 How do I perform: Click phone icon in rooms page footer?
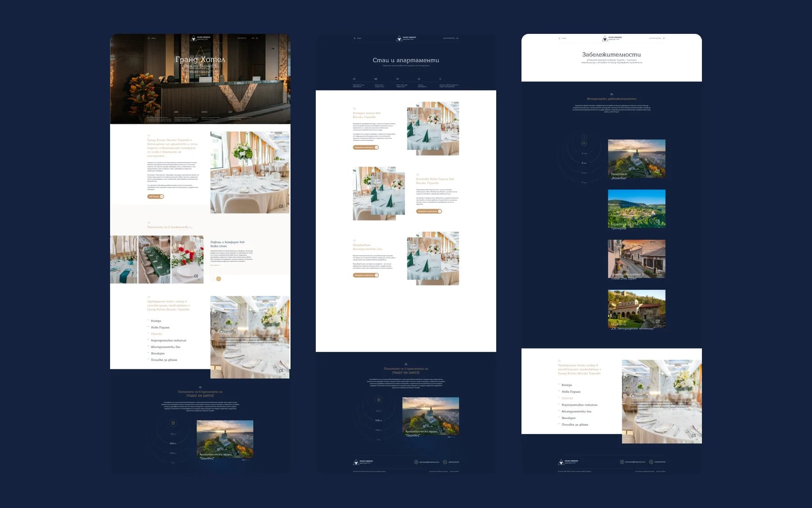click(x=445, y=462)
